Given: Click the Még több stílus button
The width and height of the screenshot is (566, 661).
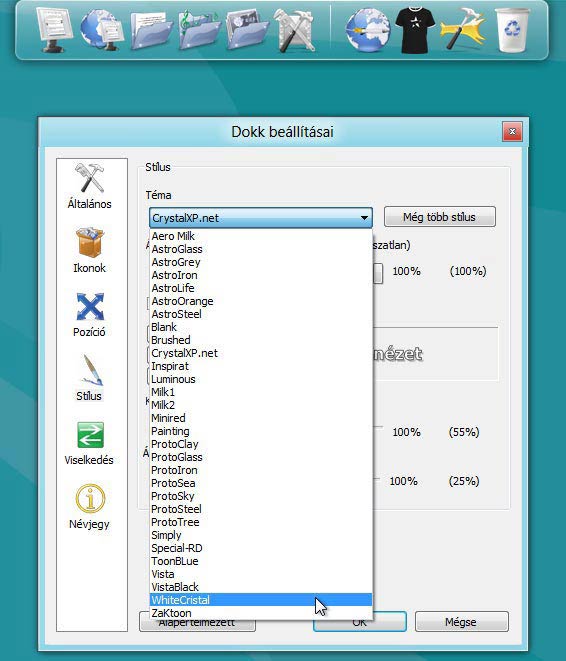Looking at the screenshot, I should (x=440, y=217).
